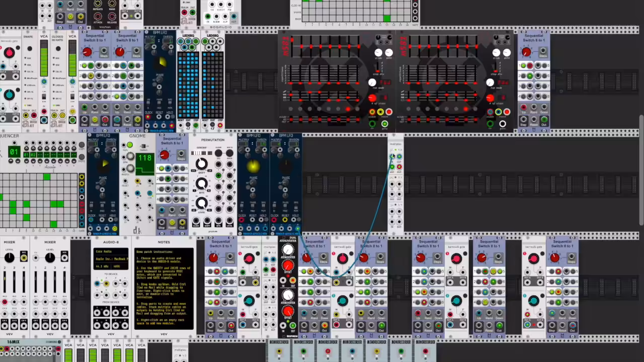
Task: Click the RESET jack on the BPM LFO left of GNOME
Action: [x=103, y=221]
